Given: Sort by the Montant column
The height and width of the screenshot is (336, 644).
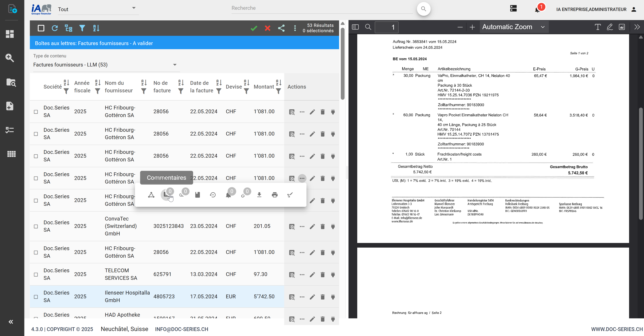Looking at the screenshot, I should [x=279, y=82].
